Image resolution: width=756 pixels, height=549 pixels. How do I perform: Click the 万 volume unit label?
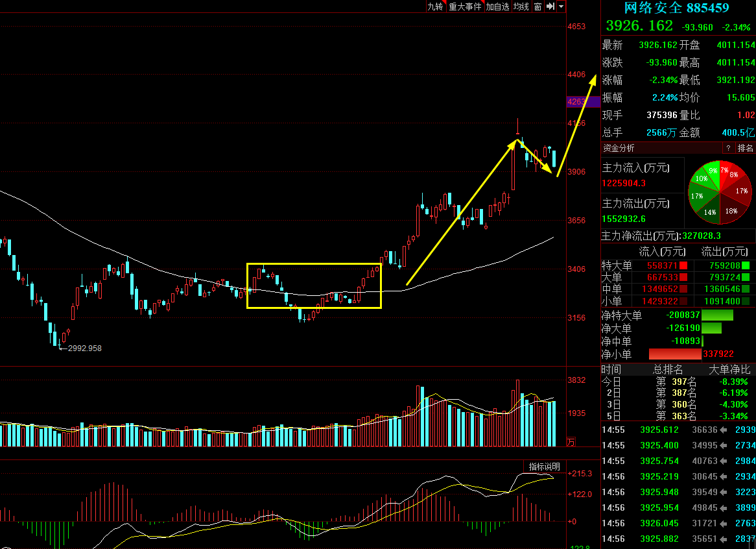click(x=571, y=441)
